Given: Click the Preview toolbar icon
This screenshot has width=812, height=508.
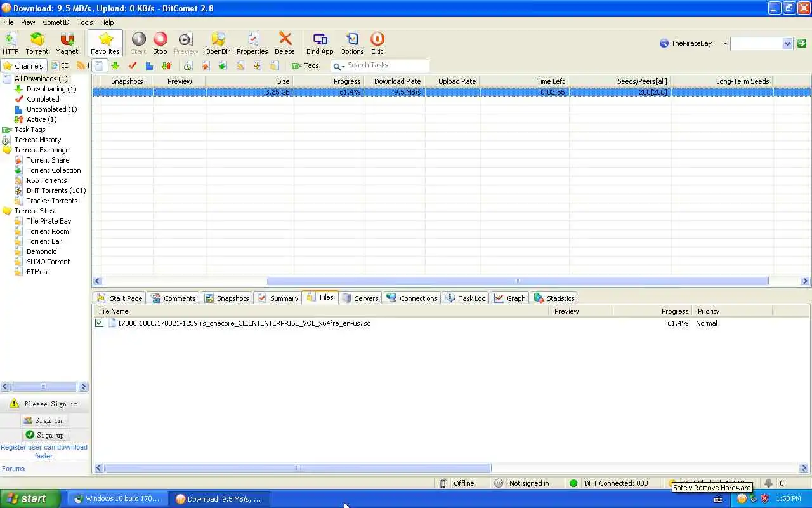Looking at the screenshot, I should click(185, 44).
